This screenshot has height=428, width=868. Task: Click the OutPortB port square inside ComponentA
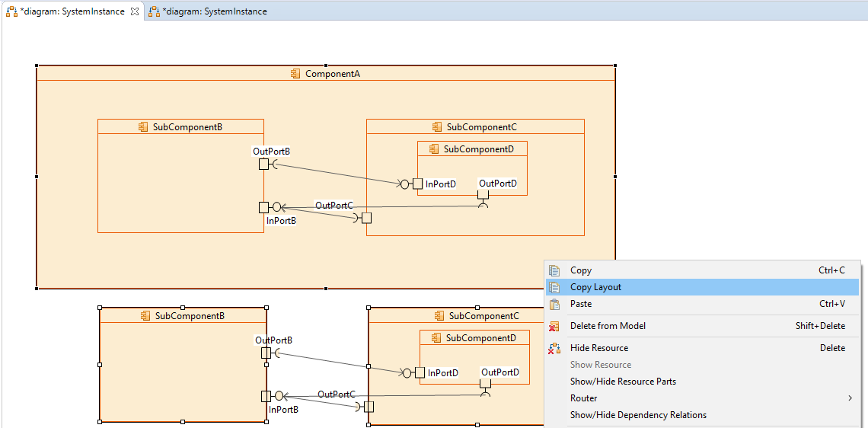tap(263, 164)
